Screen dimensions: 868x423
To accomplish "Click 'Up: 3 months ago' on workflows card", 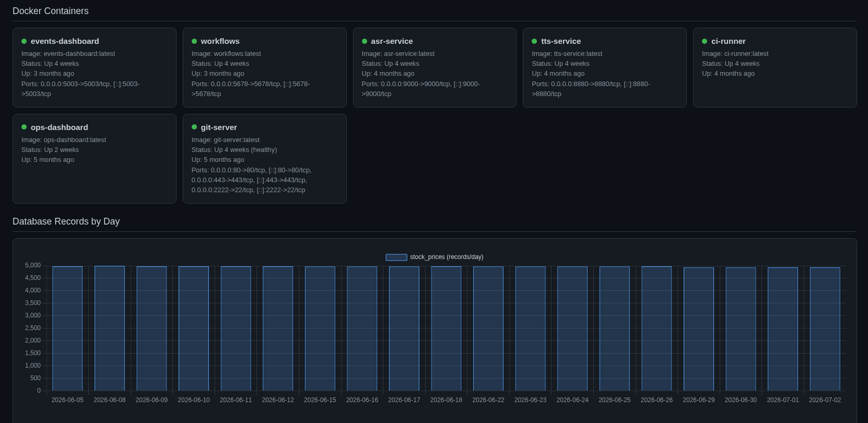I will pos(218,73).
